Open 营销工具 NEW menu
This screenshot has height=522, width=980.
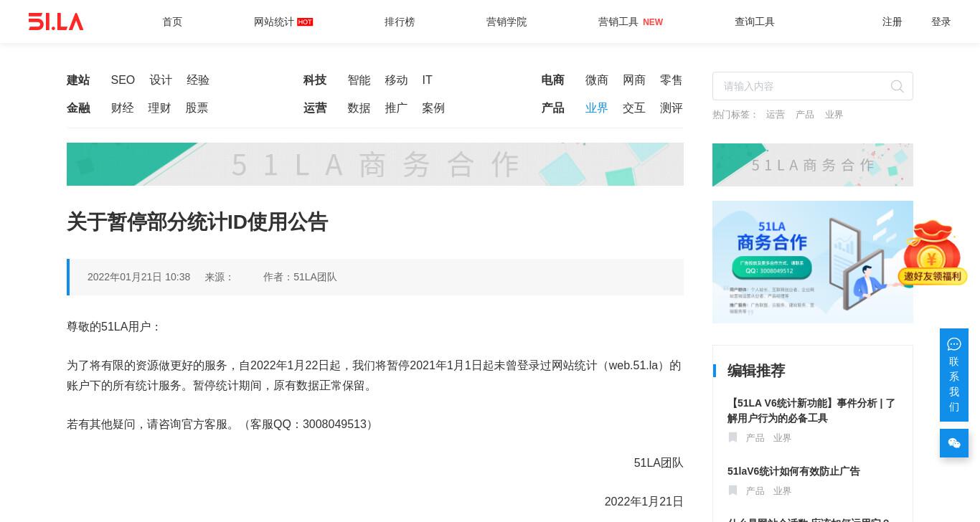click(631, 22)
